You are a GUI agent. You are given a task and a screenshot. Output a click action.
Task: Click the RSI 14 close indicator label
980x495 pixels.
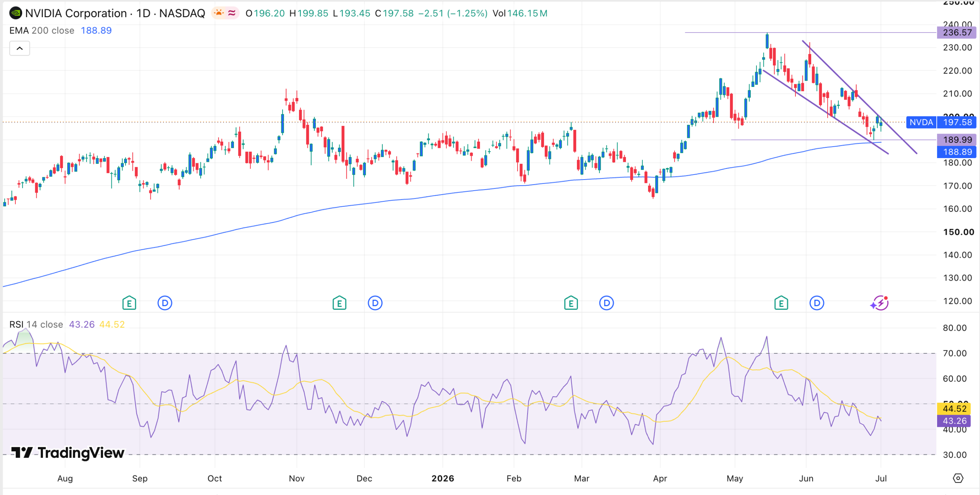(x=36, y=325)
